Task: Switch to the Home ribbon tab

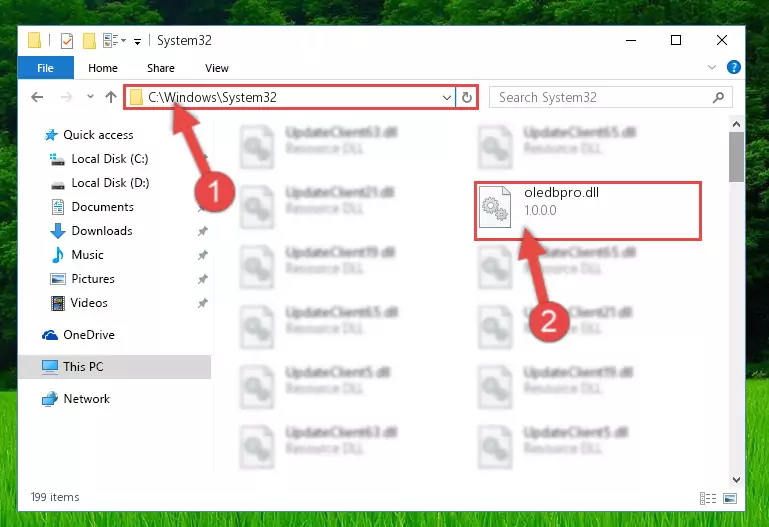Action: pos(103,68)
